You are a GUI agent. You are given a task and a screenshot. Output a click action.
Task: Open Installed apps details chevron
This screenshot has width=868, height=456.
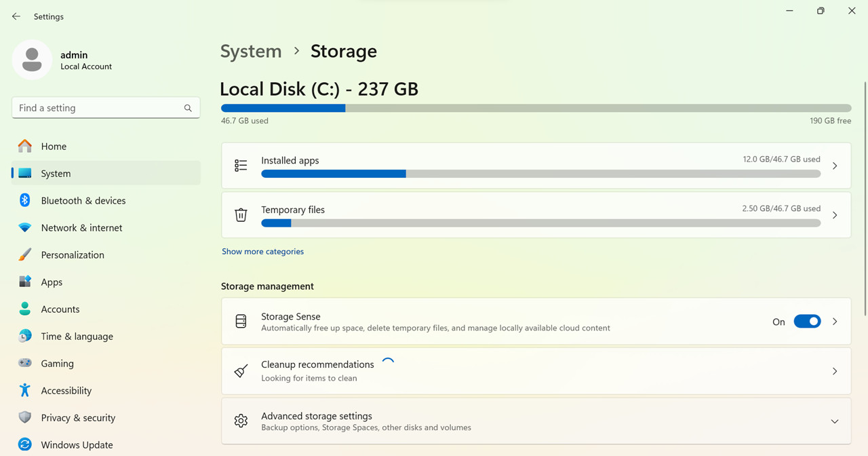pos(835,166)
